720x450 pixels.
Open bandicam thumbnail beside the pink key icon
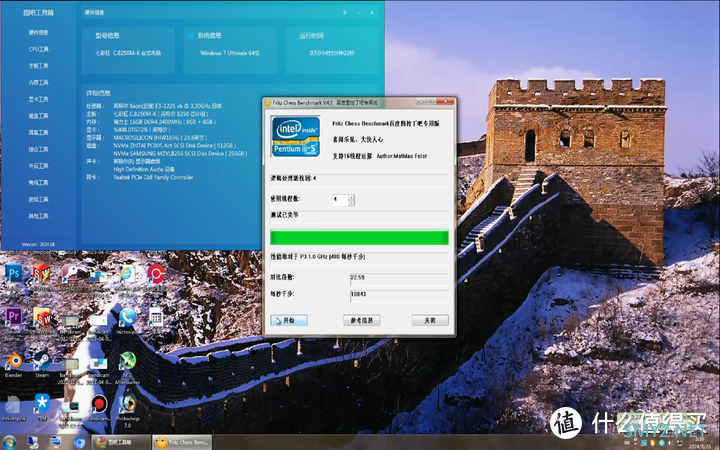click(x=99, y=276)
